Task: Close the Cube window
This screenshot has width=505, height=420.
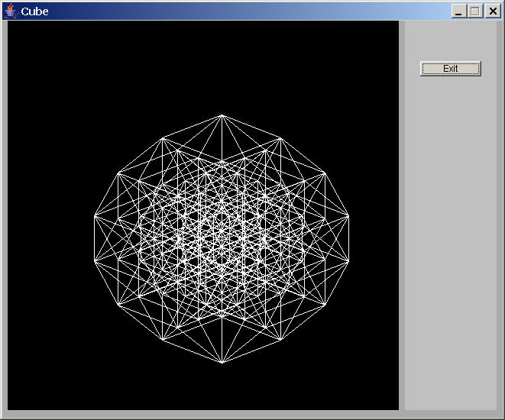Action: click(x=493, y=11)
